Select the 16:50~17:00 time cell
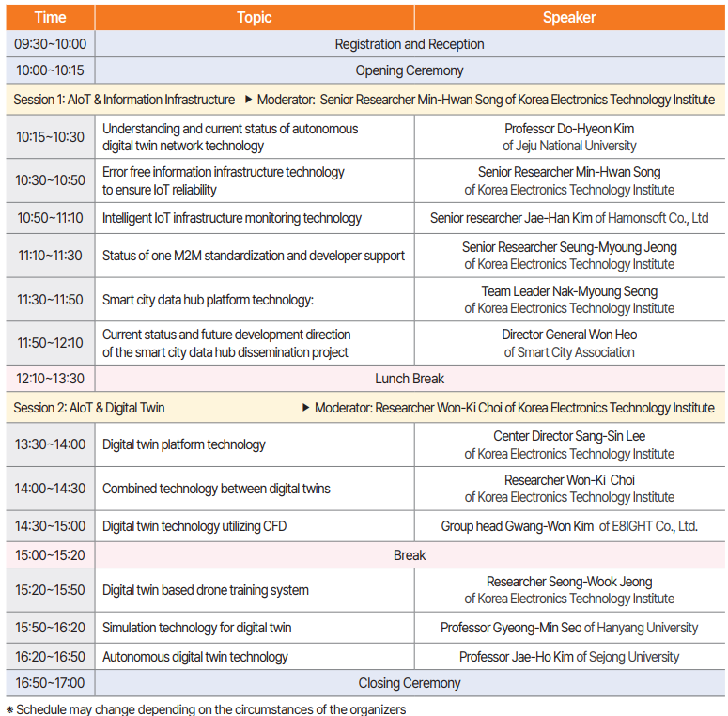The width and height of the screenshot is (728, 716). tap(50, 683)
